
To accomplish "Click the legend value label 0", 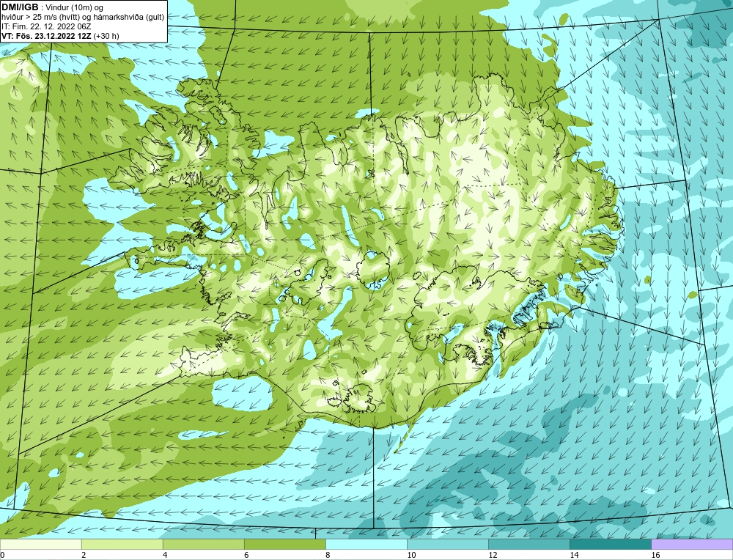I will click(2, 555).
